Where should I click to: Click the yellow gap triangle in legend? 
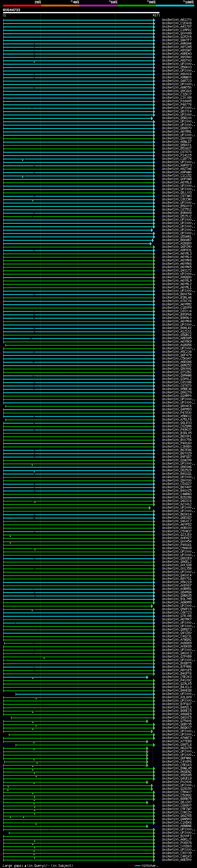coord(25,866)
